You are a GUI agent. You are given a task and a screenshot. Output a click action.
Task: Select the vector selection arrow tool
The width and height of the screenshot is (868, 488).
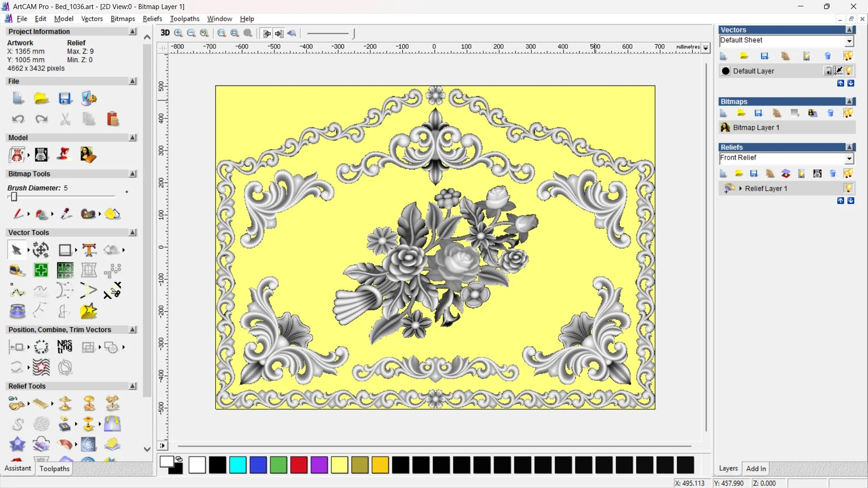pos(17,250)
